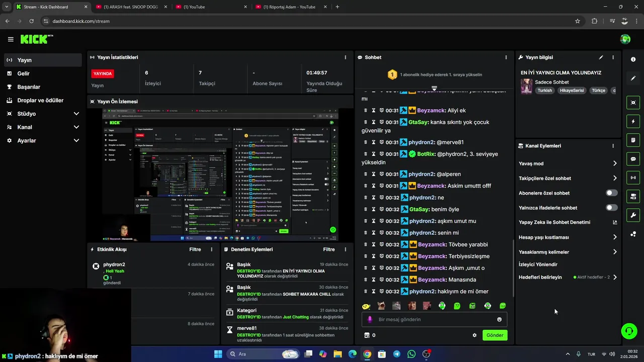Toggle Yalnızca ifadelerle sohbet switch

pos(612,208)
